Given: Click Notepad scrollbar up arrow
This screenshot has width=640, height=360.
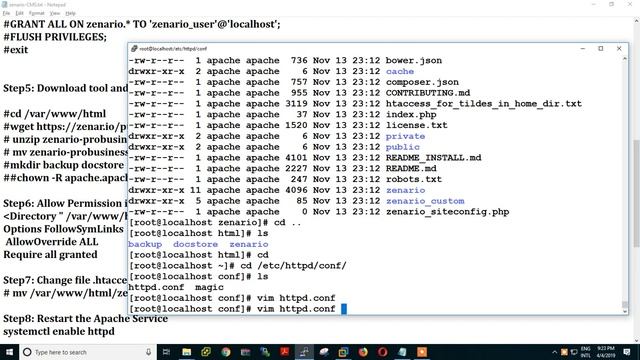Looking at the screenshot, I should (636, 20).
